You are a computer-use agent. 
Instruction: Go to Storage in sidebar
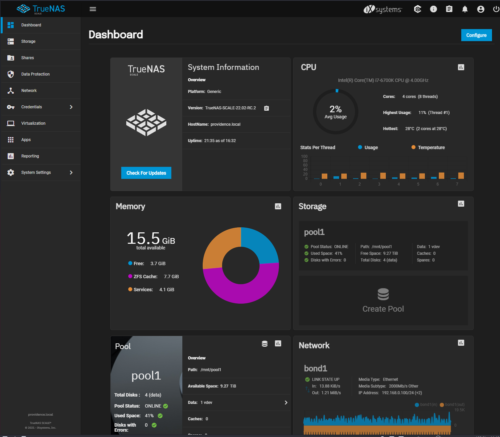[x=41, y=41]
